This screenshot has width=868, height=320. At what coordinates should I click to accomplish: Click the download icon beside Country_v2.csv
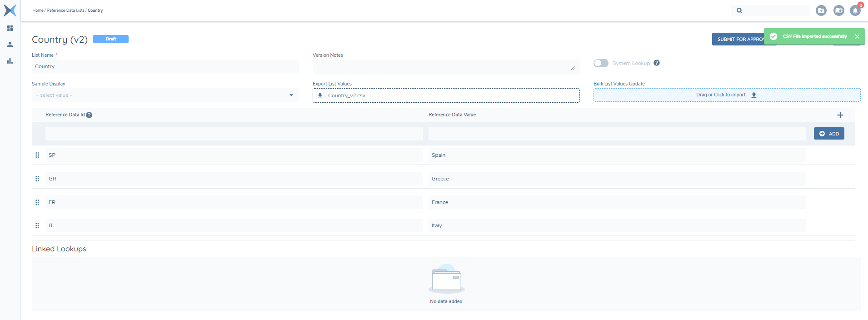pos(320,95)
